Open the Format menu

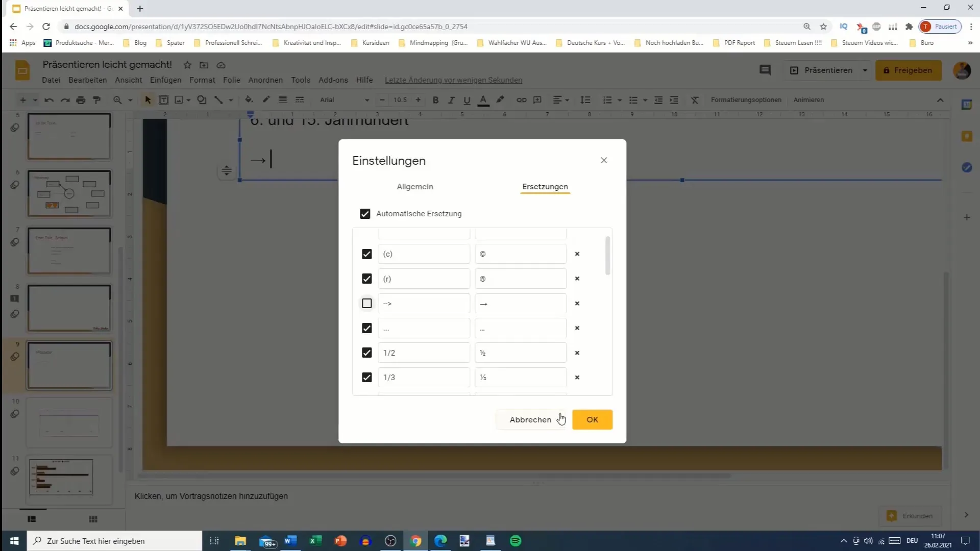click(x=202, y=80)
